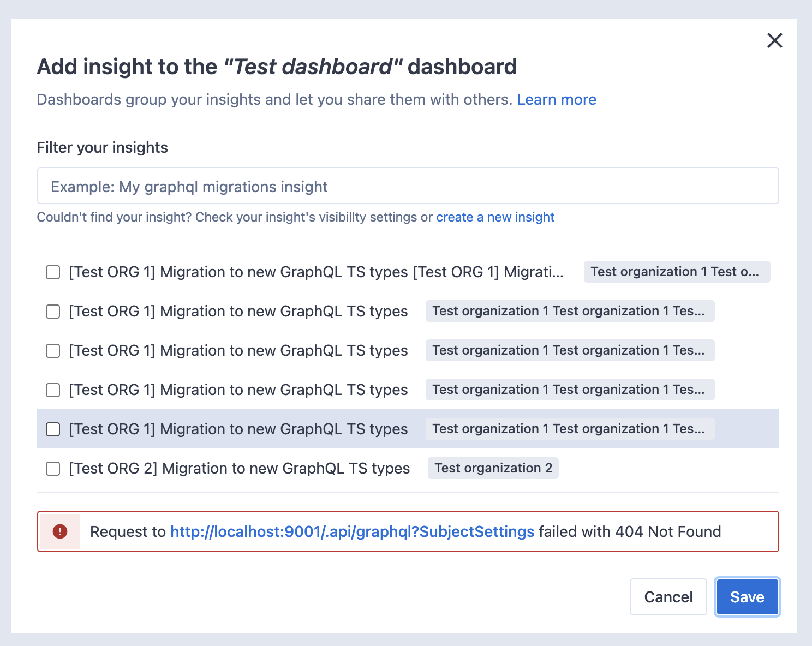812x646 pixels.
Task: Select the Test ORG 2 Migration insight label
Action: [239, 469]
